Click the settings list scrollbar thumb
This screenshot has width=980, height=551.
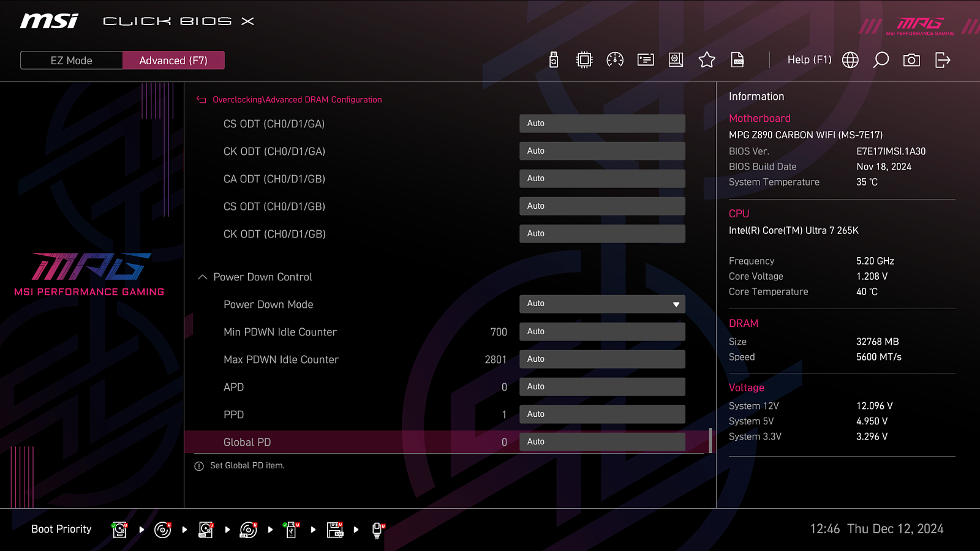[x=710, y=441]
